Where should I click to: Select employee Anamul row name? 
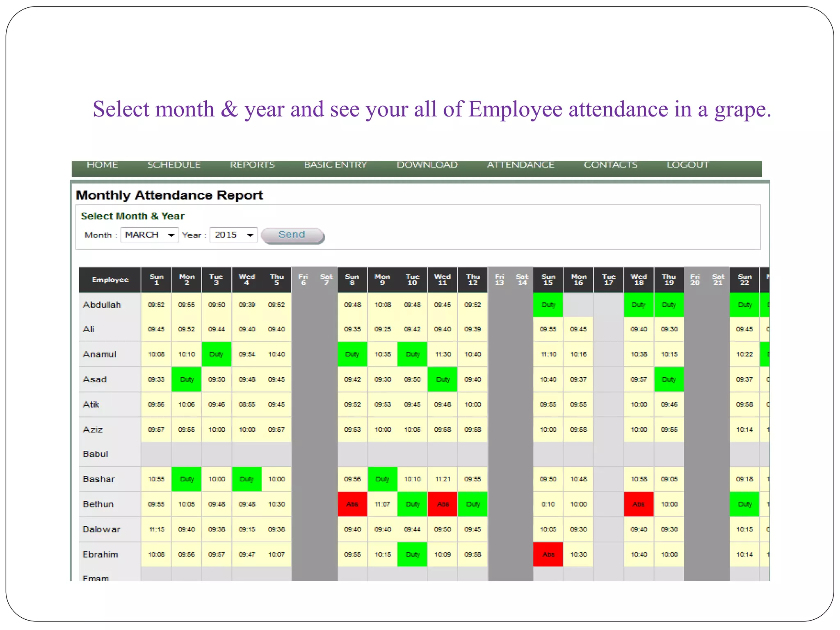[x=100, y=354]
